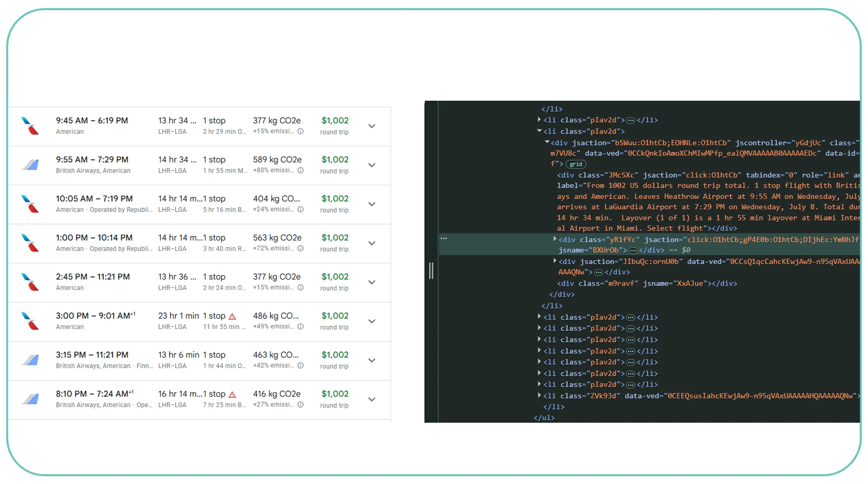Image resolution: width=868 pixels, height=484 pixels.
Task: Select 9:55 AM – 7:29 PM flight time
Action: point(92,160)
